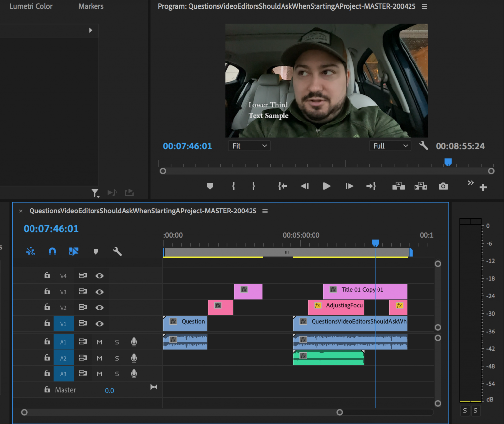Select the Title 01 Copy 01 clip
This screenshot has width=504, height=424.
[365, 291]
